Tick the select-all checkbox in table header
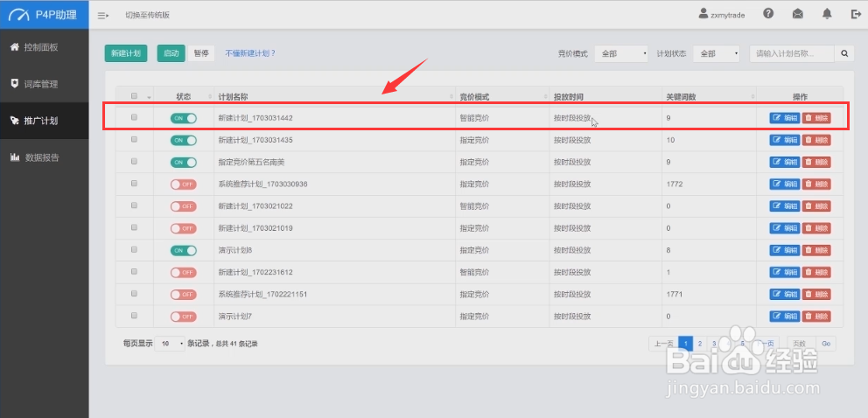This screenshot has height=418, width=868. 134,95
